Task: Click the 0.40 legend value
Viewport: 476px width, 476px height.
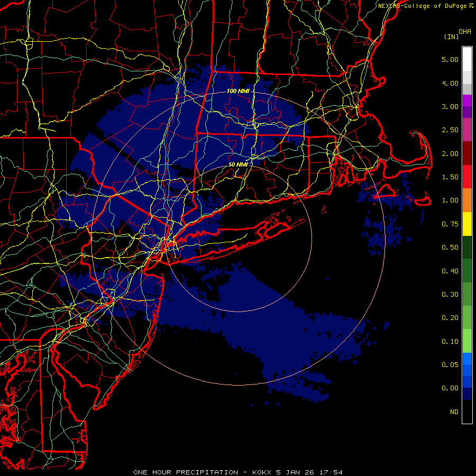Action: tap(450, 271)
